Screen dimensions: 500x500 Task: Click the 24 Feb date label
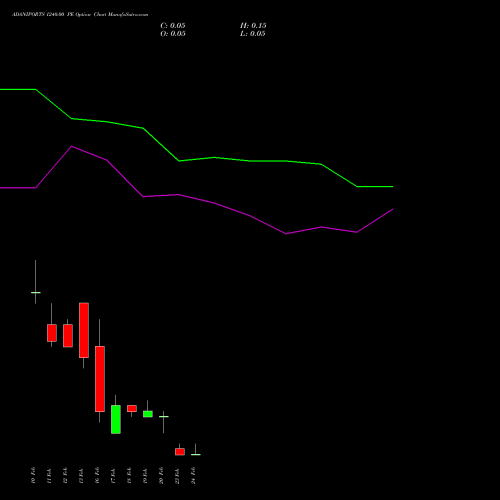tap(193, 475)
